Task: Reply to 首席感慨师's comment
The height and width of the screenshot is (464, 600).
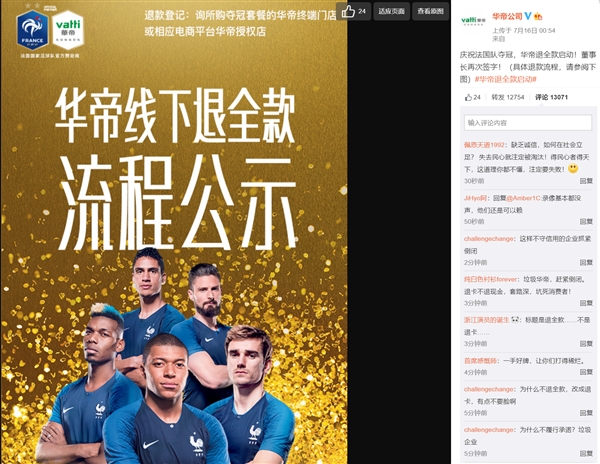Action: (x=586, y=372)
